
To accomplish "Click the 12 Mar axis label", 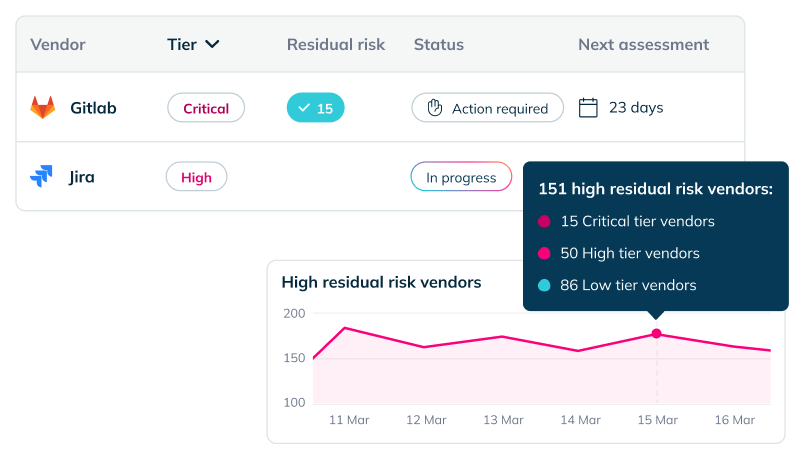I will (x=426, y=420).
